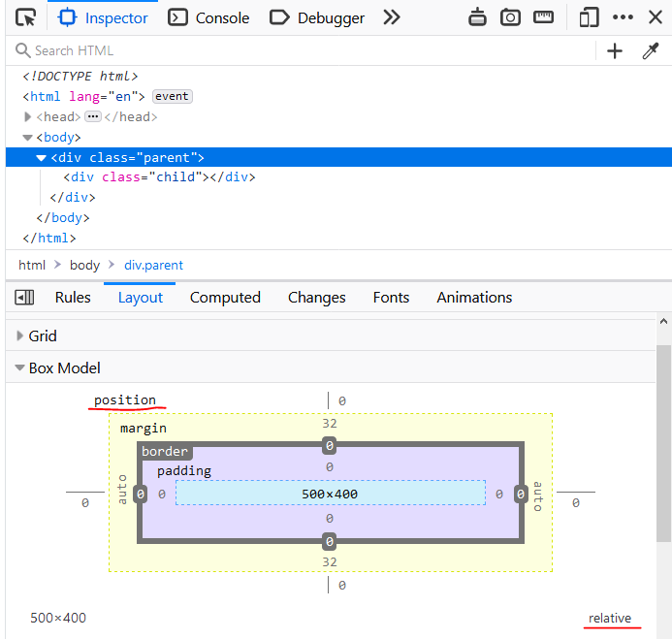Image resolution: width=672 pixels, height=639 pixels.
Task: Collapse the Box Model section
Action: [19, 368]
